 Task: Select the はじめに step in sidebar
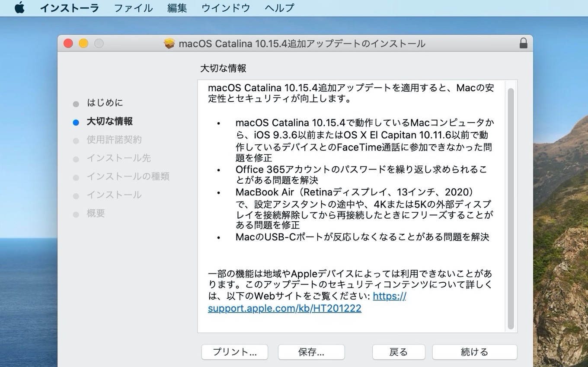coord(105,103)
